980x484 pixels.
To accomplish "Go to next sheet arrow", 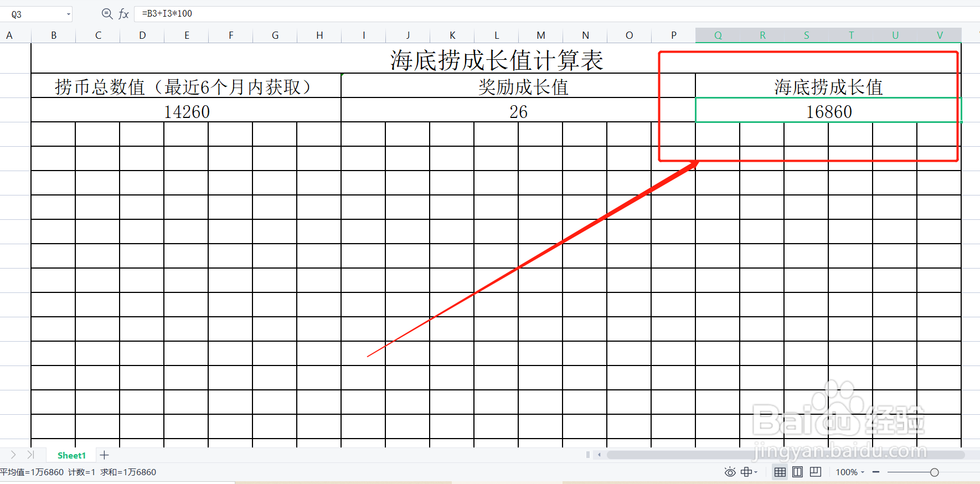I will coord(13,455).
